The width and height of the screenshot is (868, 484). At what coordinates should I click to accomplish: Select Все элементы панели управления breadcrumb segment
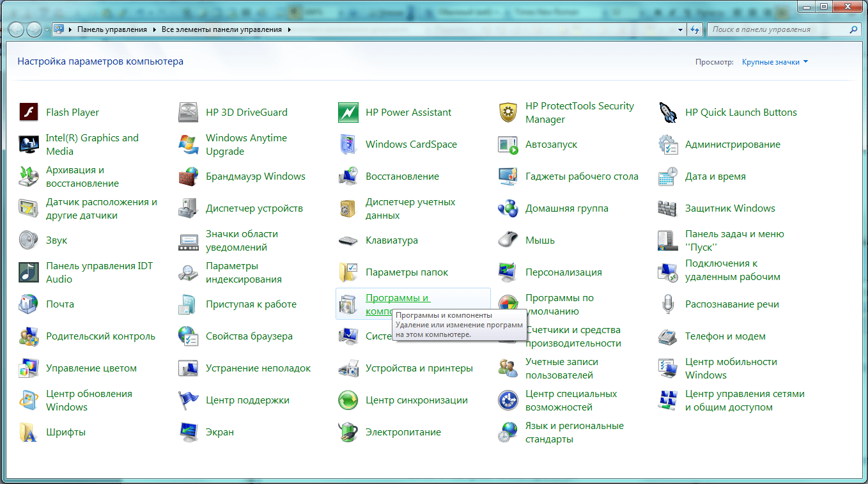[x=222, y=29]
